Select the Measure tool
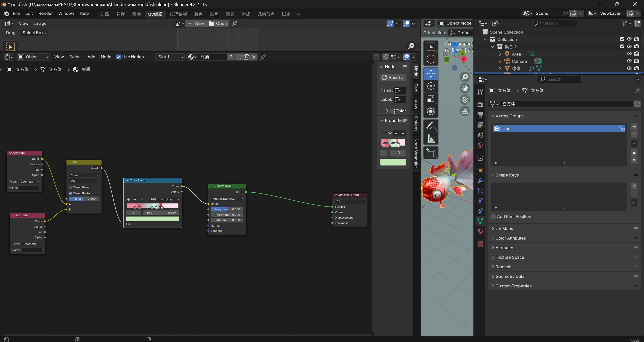Image resolution: width=644 pixels, height=342 pixels. [430, 139]
